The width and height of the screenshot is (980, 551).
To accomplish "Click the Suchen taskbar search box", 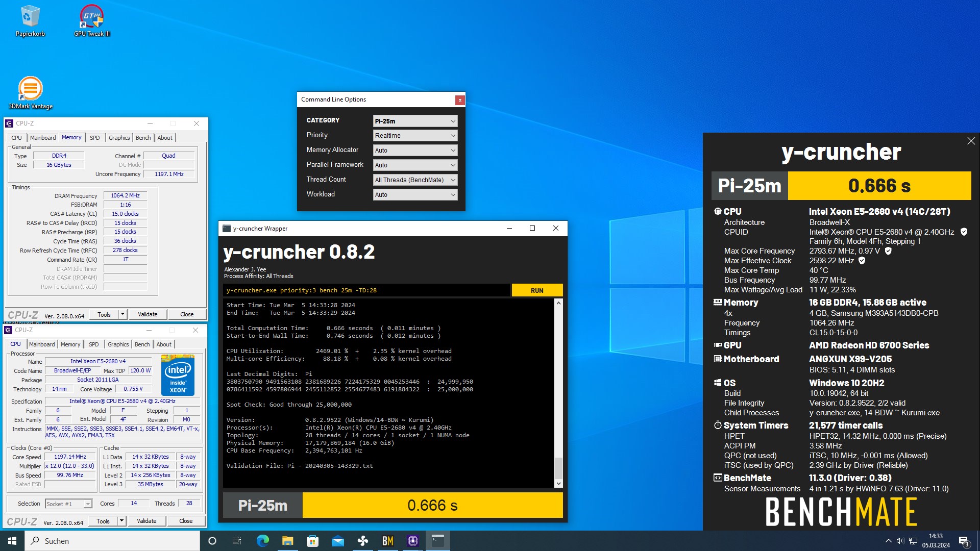I will 112,541.
